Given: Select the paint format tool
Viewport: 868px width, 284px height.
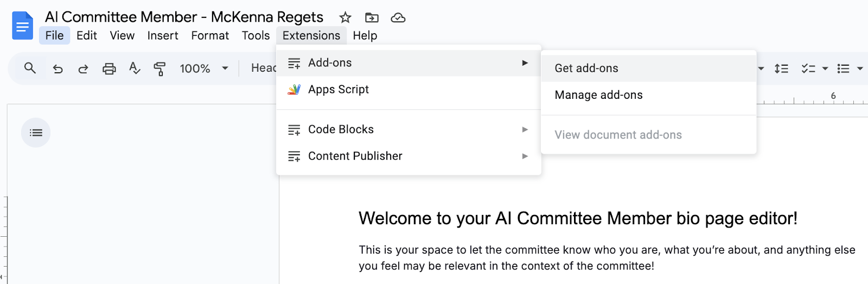Looking at the screenshot, I should pos(159,68).
